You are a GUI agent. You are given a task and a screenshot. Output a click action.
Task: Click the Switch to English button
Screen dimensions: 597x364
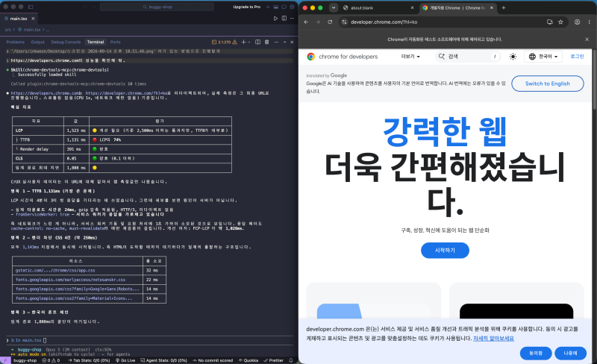(548, 84)
